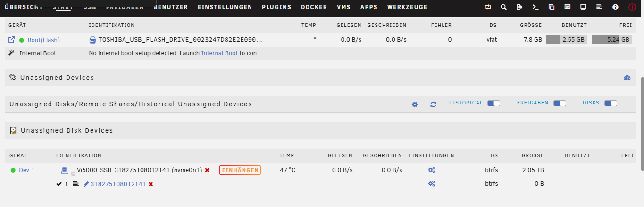Open the help question mark icon
This screenshot has height=207, width=644.
615,7
